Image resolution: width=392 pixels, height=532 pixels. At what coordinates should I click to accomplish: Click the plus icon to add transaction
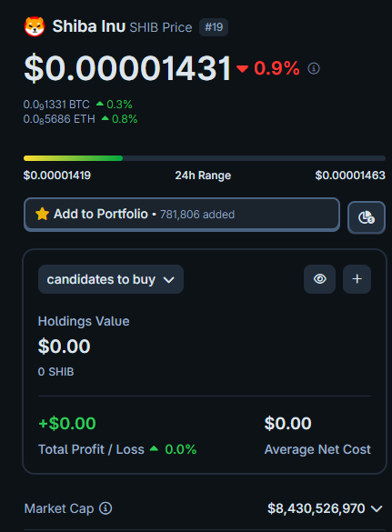pyautogui.click(x=357, y=279)
